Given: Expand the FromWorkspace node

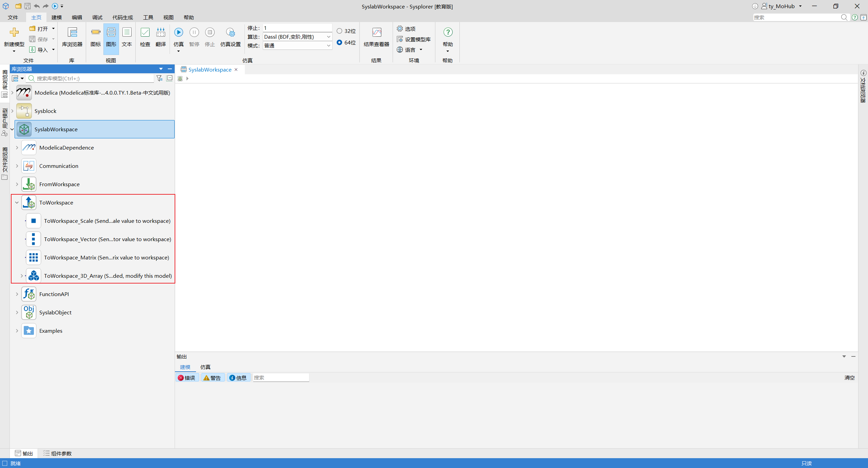Looking at the screenshot, I should click(17, 184).
